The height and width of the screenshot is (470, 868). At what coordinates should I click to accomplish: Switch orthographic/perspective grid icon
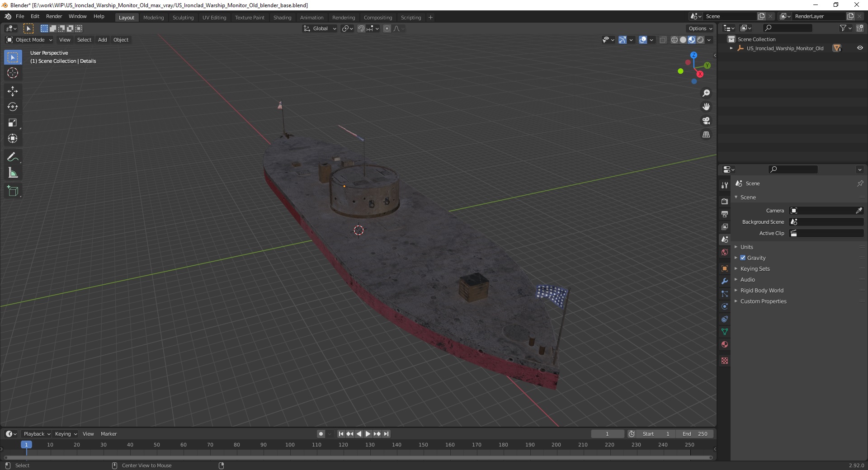(x=706, y=135)
